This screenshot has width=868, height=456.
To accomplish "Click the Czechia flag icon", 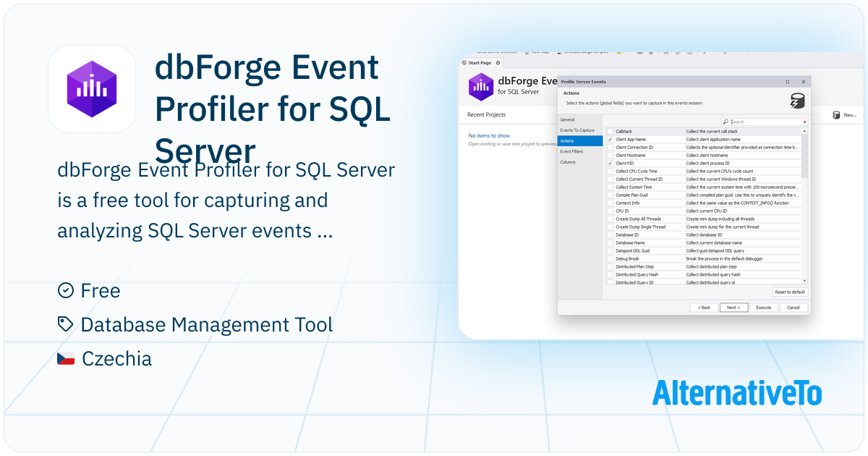I will point(66,358).
